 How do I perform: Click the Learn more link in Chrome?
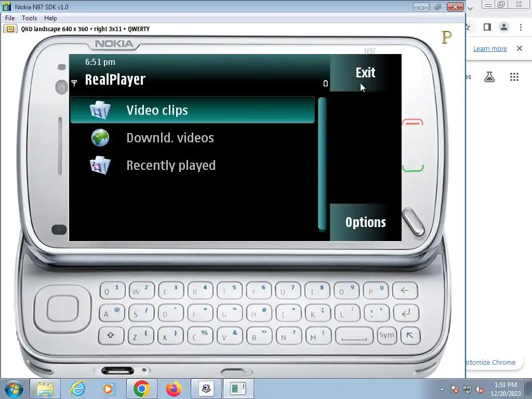[490, 48]
